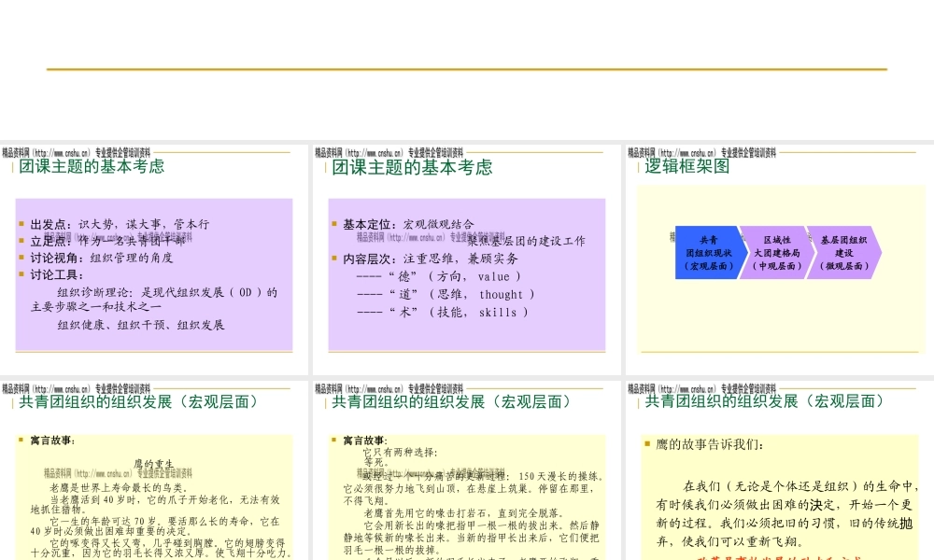Click the bullet 讨论视角：组织管理的角度

[102, 258]
